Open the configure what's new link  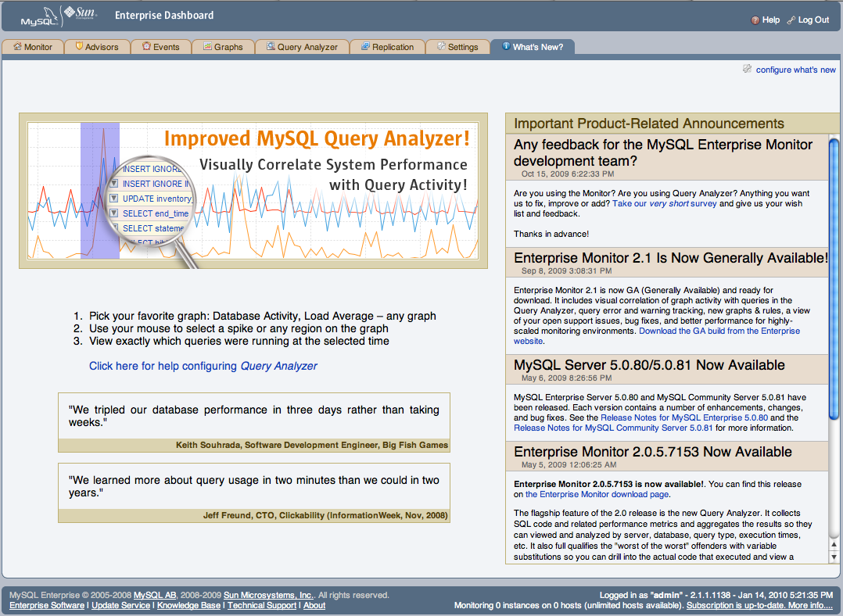point(795,70)
